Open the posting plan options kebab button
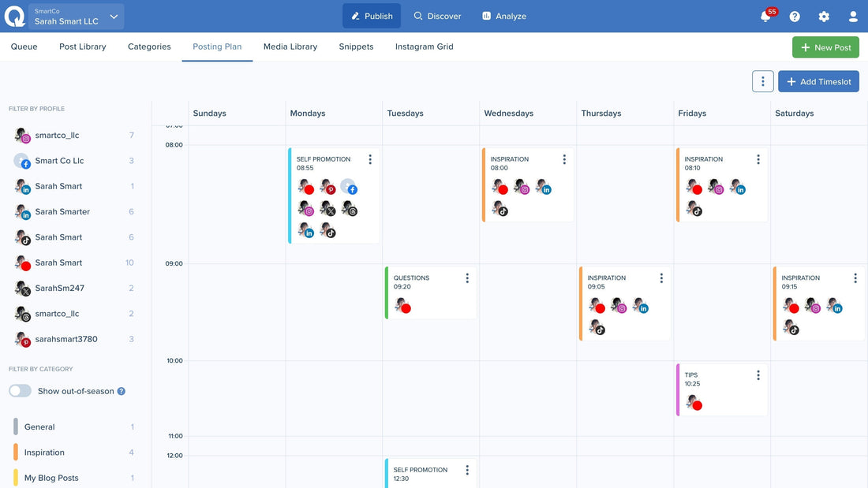The height and width of the screenshot is (488, 868). point(762,81)
